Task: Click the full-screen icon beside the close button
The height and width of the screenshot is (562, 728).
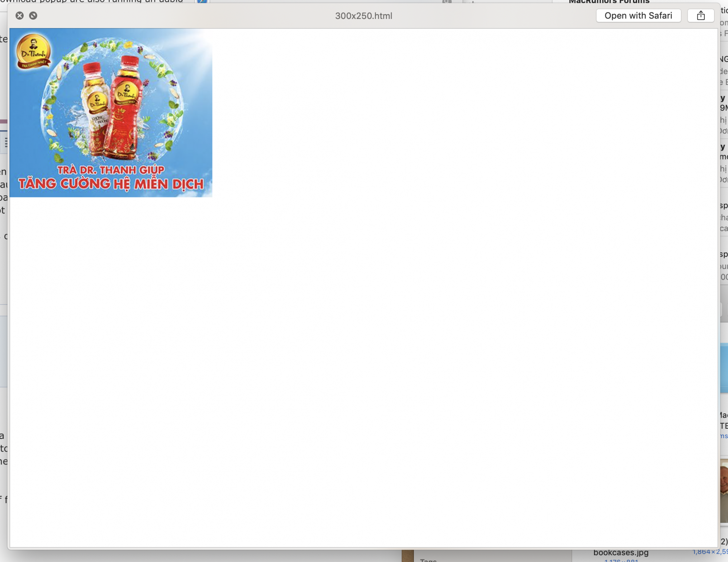Action: (33, 16)
